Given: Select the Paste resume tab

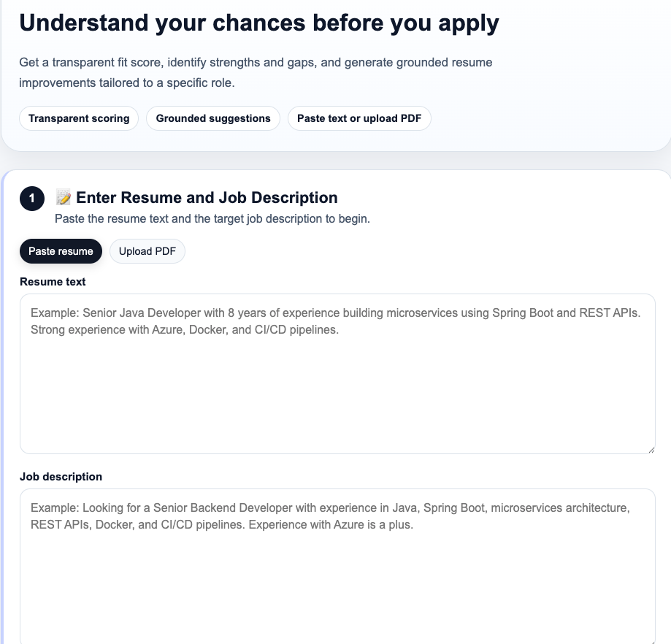Looking at the screenshot, I should tap(61, 251).
